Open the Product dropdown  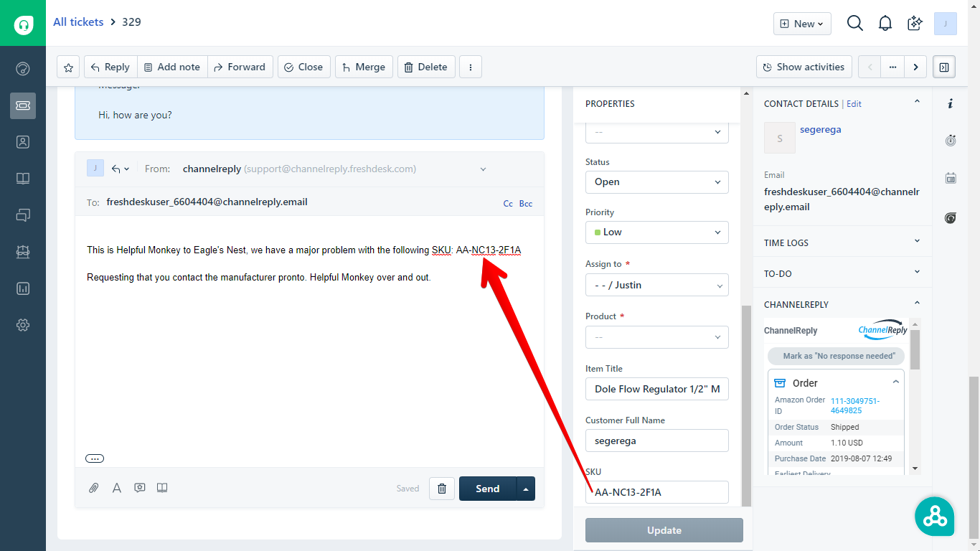657,337
